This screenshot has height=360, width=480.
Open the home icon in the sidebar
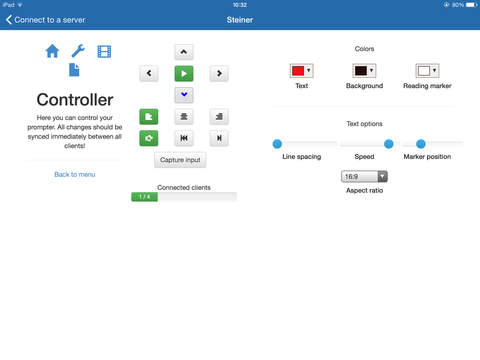coord(52,51)
